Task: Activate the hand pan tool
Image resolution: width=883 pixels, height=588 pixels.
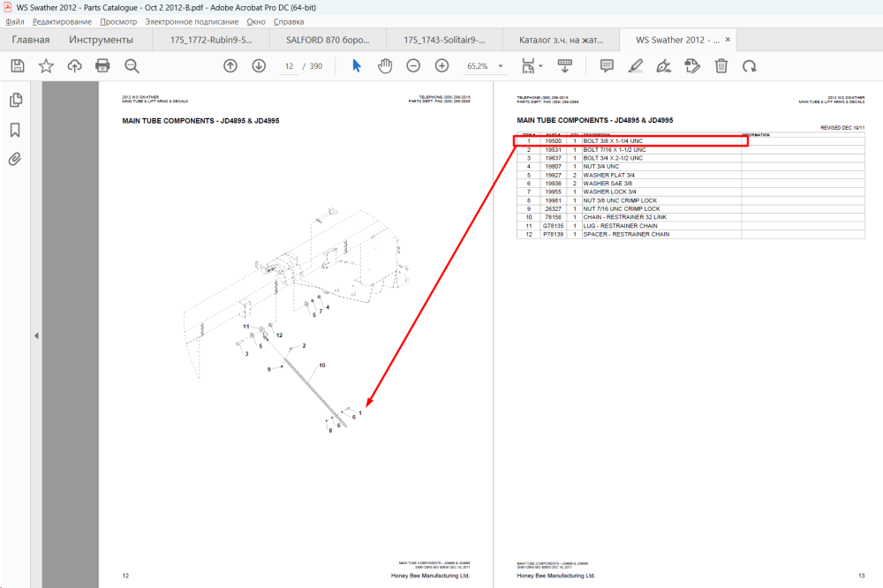Action: [x=385, y=66]
